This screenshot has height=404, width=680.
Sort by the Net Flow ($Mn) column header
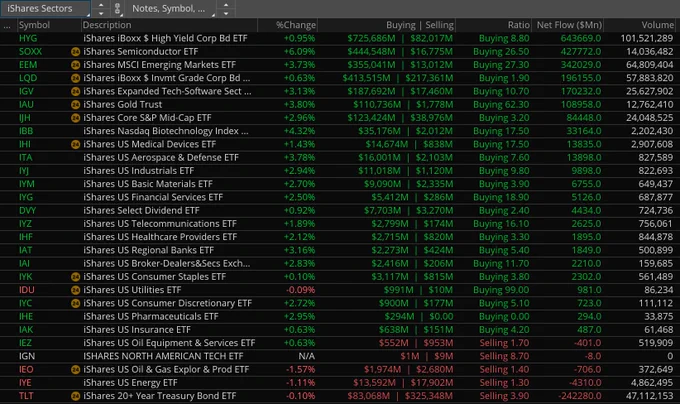click(568, 25)
